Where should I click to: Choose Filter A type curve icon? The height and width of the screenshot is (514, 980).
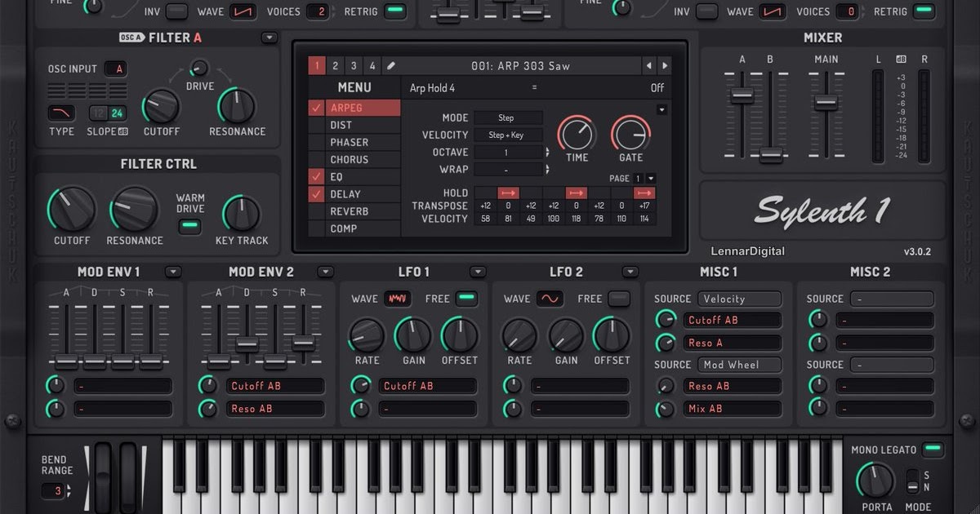click(x=61, y=113)
